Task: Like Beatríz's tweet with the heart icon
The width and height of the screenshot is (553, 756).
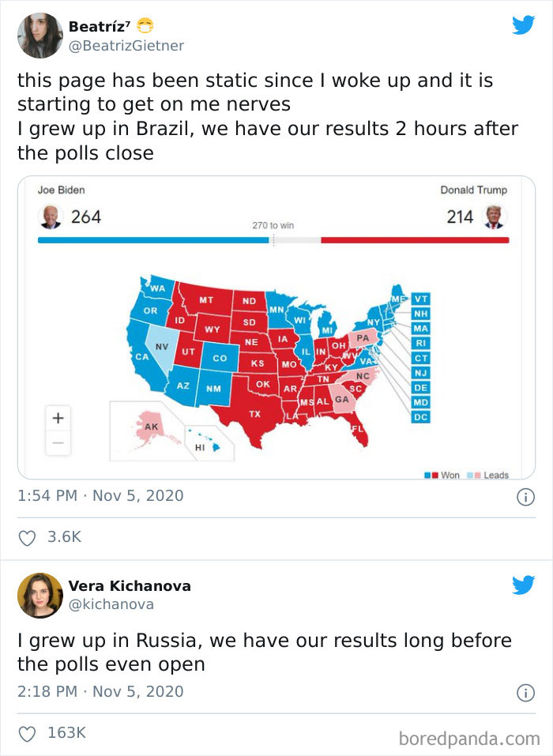Action: tap(26, 536)
